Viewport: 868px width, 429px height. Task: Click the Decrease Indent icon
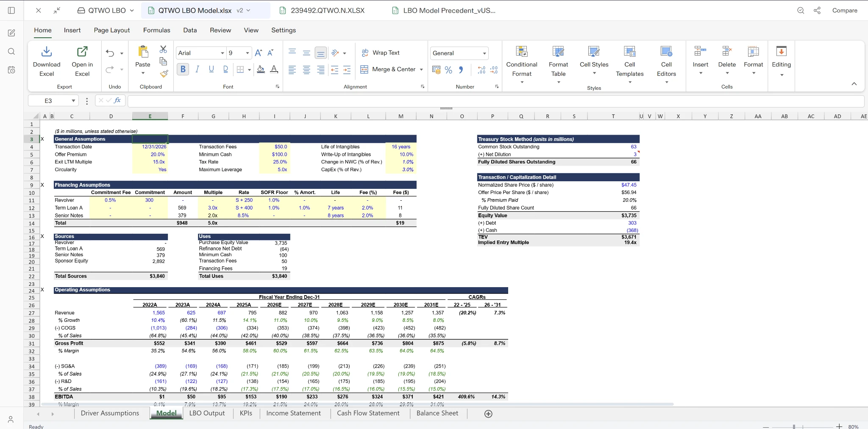click(x=334, y=70)
